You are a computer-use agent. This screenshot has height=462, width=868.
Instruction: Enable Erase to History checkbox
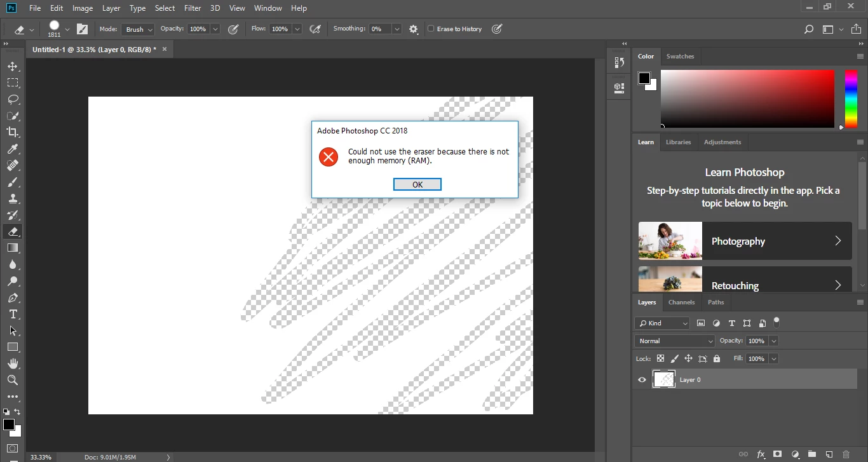click(x=431, y=29)
